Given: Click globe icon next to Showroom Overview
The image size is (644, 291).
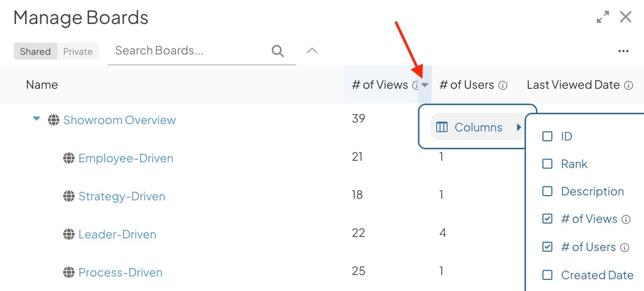Looking at the screenshot, I should (54, 120).
